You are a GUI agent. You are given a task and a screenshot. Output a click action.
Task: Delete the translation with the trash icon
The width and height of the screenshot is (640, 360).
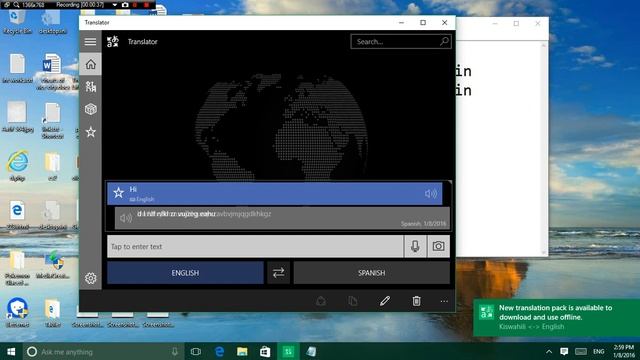416,301
